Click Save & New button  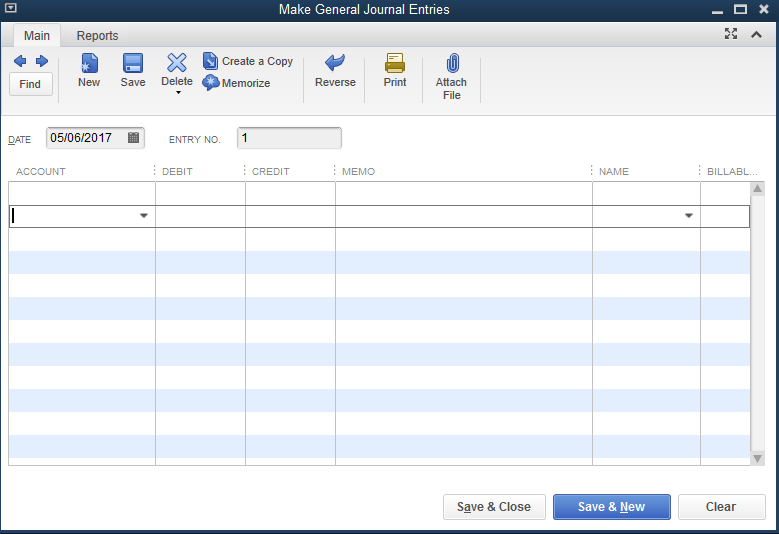(612, 507)
